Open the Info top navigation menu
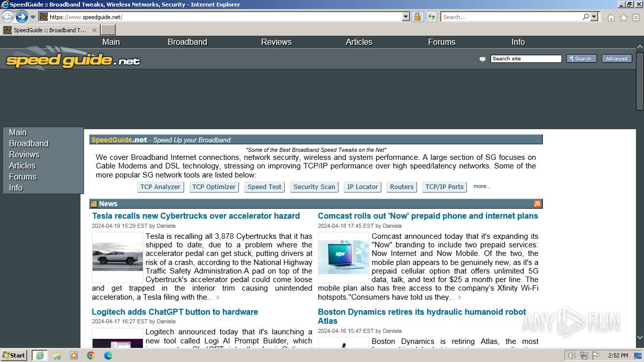The width and height of the screenshot is (644, 362). [x=518, y=42]
